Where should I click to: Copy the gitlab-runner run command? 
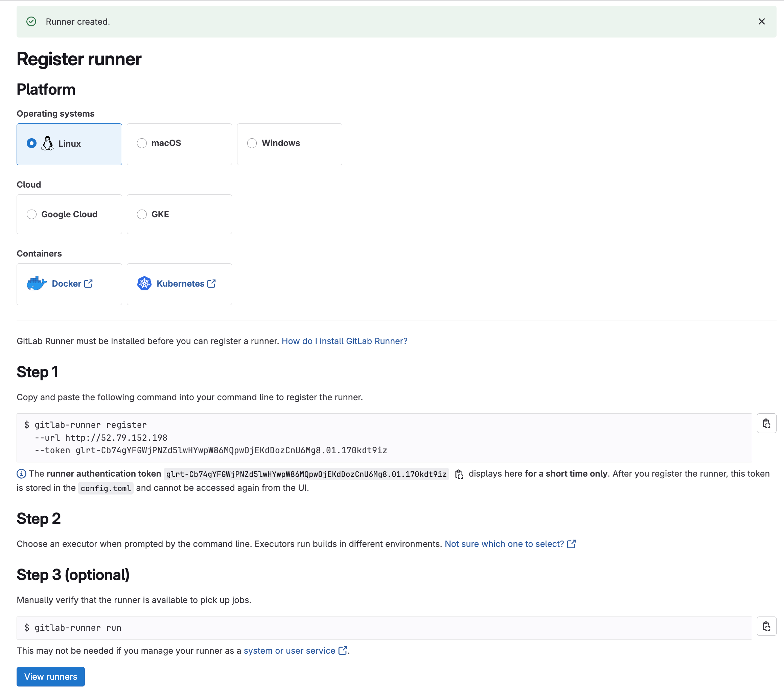[x=766, y=626]
